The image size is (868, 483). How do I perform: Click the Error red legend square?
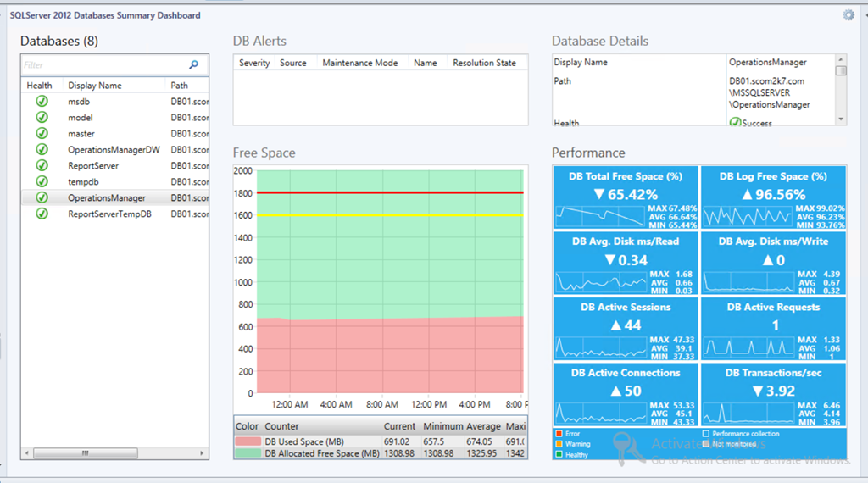(559, 434)
